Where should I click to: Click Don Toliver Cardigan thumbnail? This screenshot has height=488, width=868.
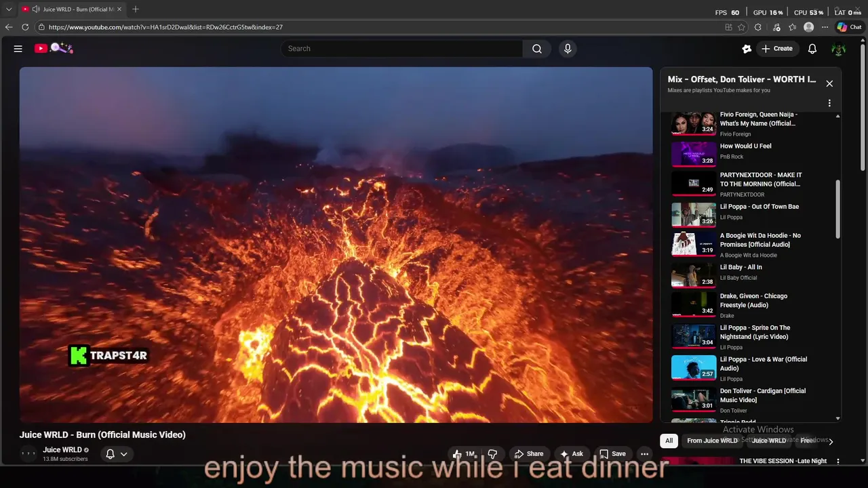(x=694, y=399)
